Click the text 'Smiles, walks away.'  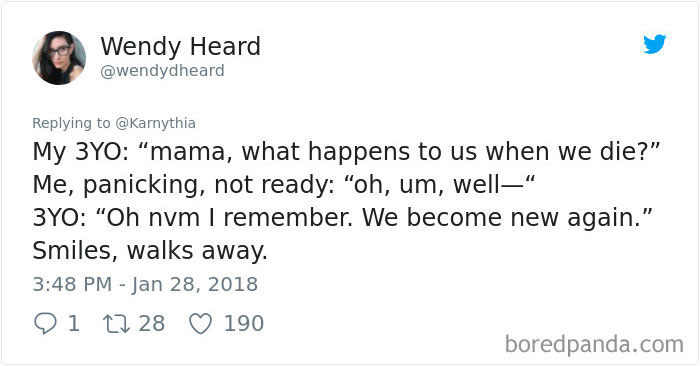tap(150, 250)
